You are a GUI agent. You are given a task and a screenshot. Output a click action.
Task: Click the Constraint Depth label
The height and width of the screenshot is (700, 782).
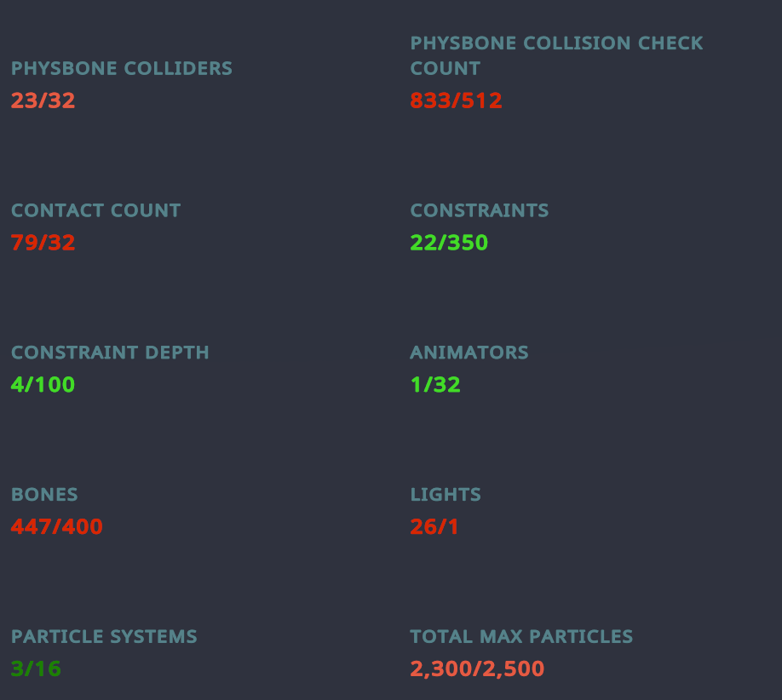110,353
